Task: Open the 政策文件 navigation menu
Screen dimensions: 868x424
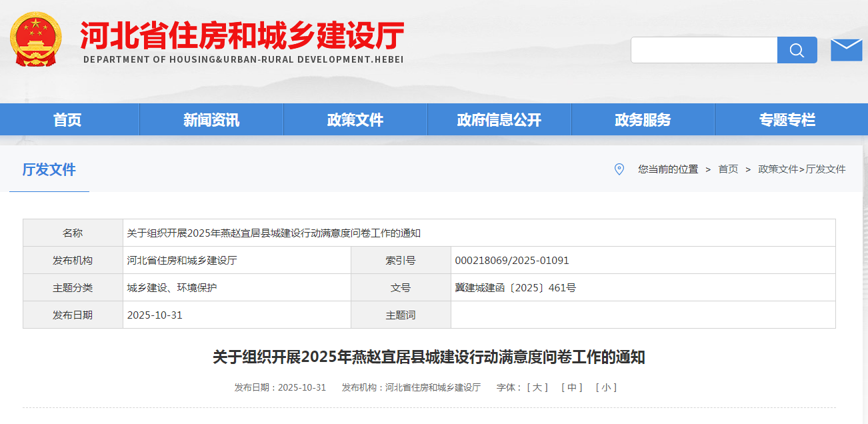Action: click(355, 120)
